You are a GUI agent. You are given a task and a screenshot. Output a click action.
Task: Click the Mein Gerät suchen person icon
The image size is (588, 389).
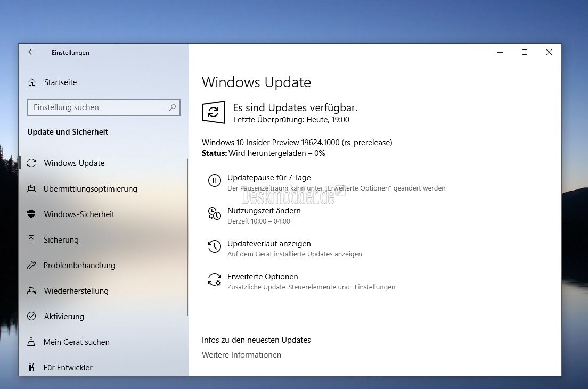tap(31, 342)
